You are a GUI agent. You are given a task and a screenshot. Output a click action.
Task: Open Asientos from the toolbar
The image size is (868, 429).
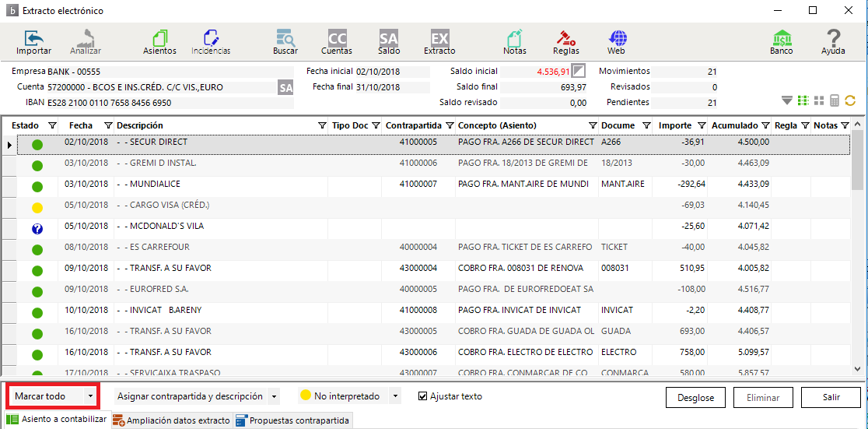point(159,43)
